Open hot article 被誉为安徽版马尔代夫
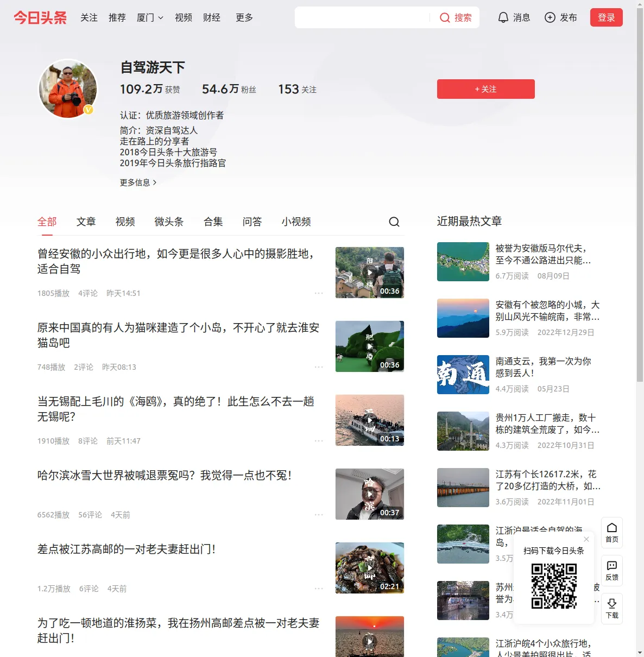The height and width of the screenshot is (657, 644). click(543, 254)
